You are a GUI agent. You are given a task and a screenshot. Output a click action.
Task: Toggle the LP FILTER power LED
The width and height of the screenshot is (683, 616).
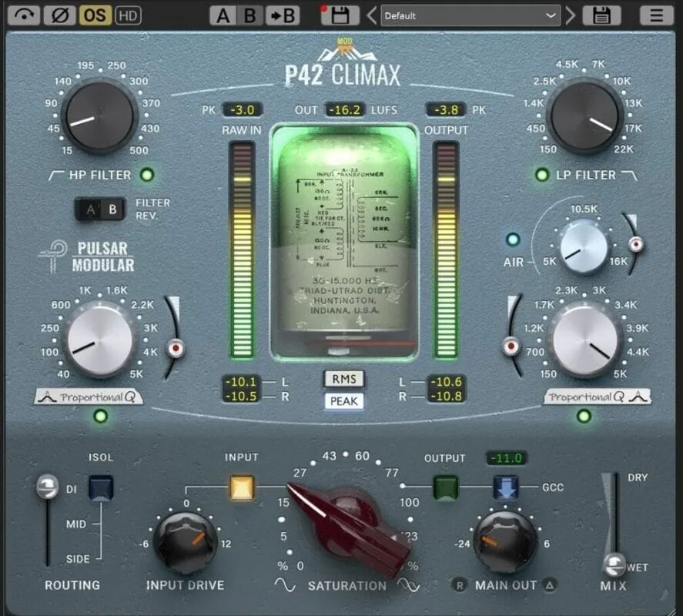pos(542,175)
